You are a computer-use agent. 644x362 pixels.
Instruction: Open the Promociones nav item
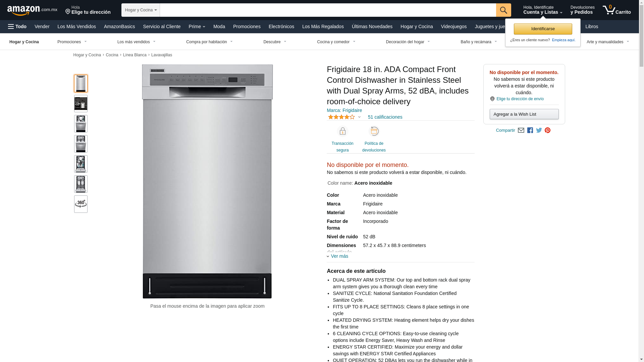tap(247, 26)
